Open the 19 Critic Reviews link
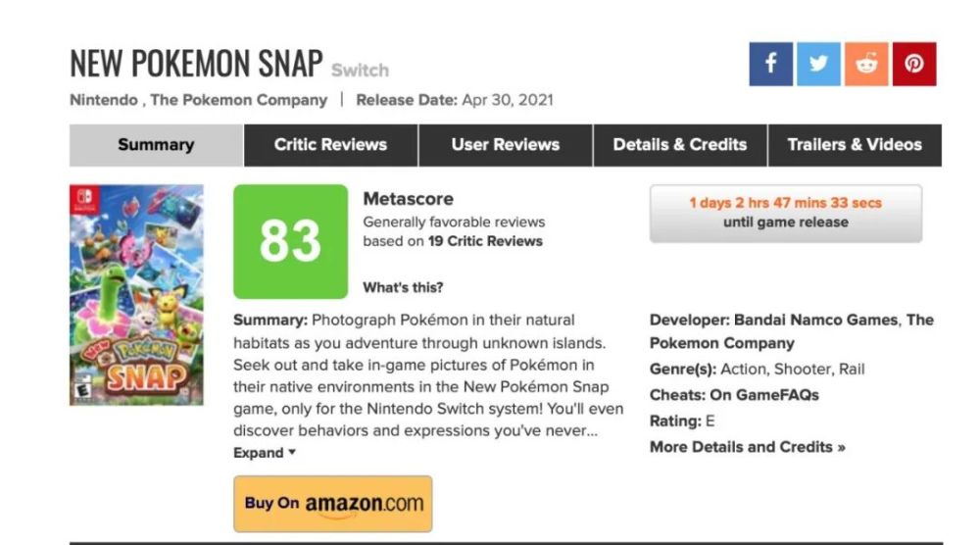 pos(485,241)
